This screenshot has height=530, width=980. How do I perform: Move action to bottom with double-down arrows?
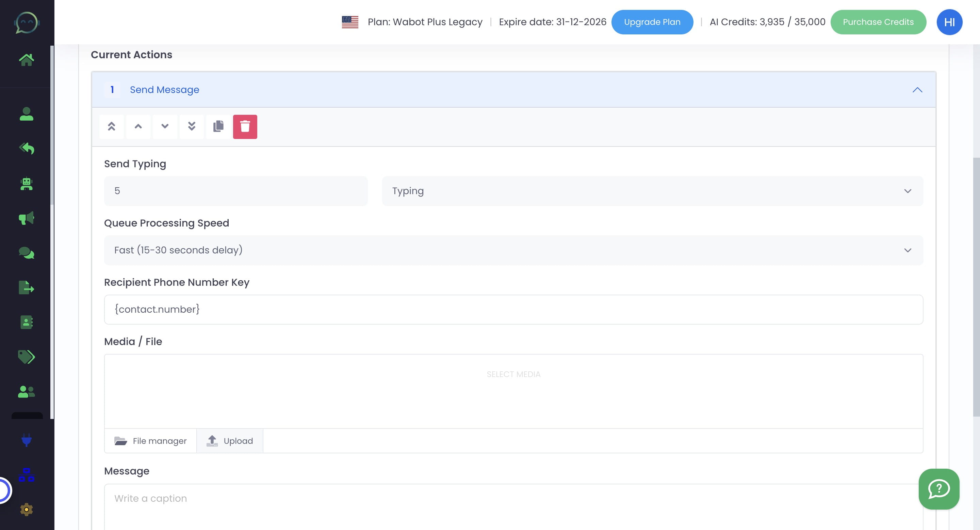192,127
